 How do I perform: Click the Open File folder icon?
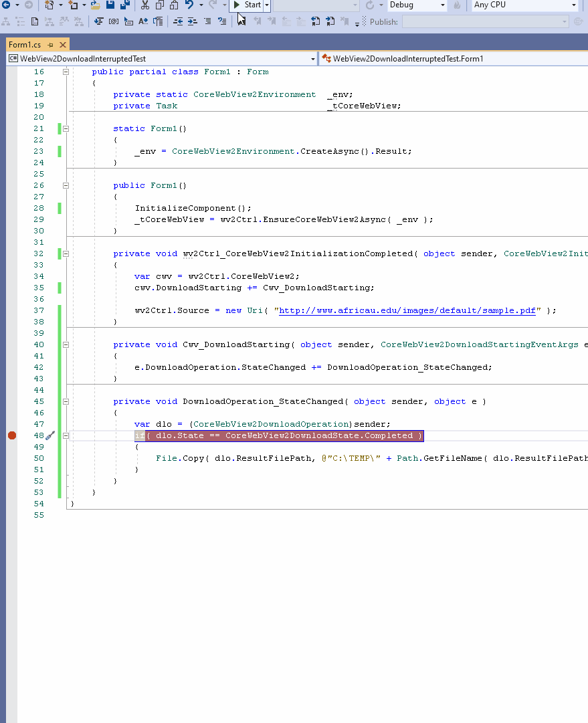click(x=95, y=5)
